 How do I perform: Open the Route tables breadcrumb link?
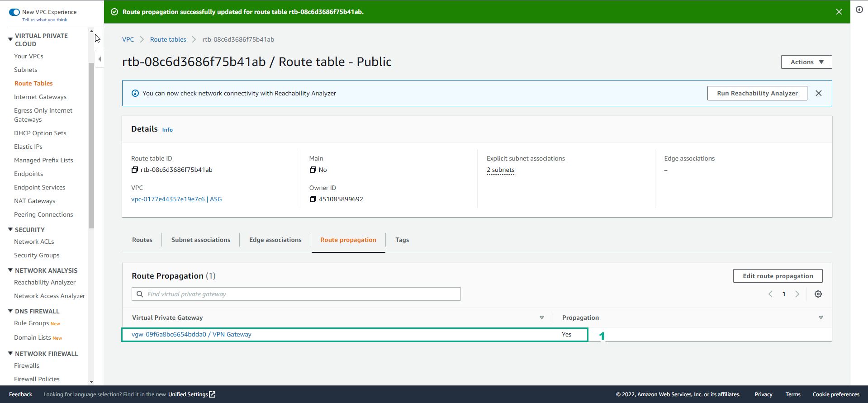[x=168, y=39]
